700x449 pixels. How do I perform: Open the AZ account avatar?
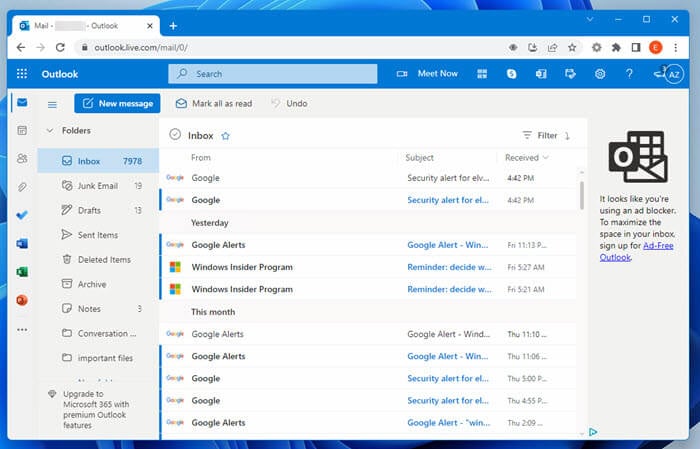pyautogui.click(x=674, y=75)
